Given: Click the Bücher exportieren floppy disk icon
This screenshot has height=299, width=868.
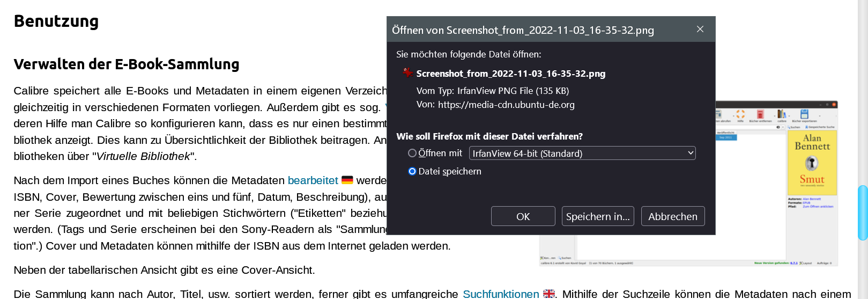Looking at the screenshot, I should (804, 114).
